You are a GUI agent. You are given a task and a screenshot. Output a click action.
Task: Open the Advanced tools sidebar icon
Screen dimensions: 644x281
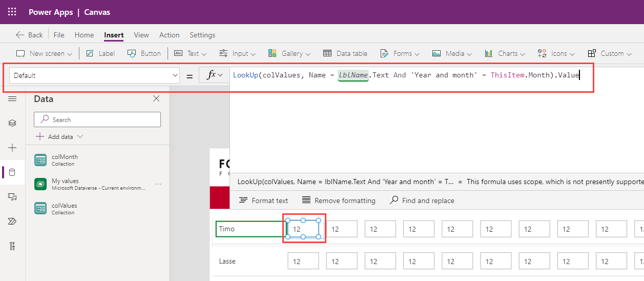point(12,246)
